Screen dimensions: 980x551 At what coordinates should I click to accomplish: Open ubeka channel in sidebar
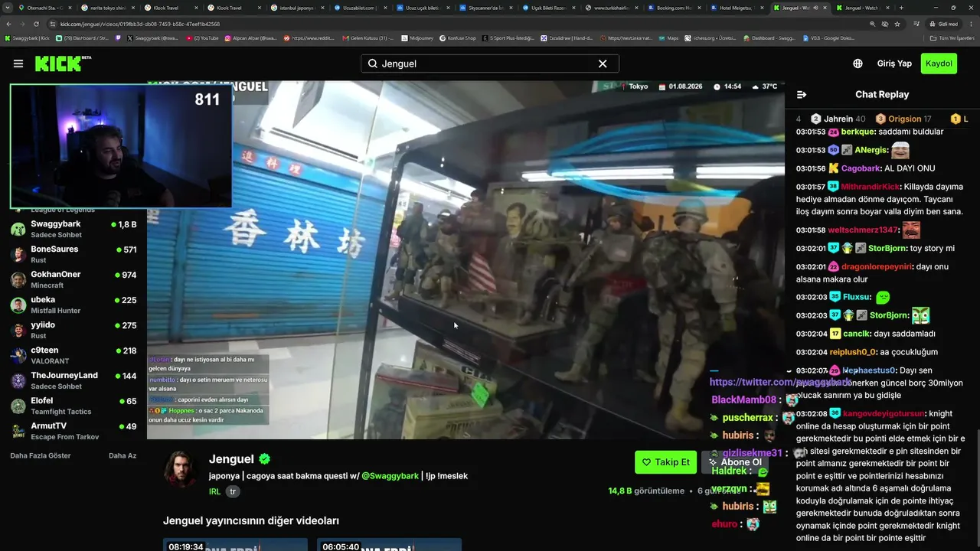(73, 305)
